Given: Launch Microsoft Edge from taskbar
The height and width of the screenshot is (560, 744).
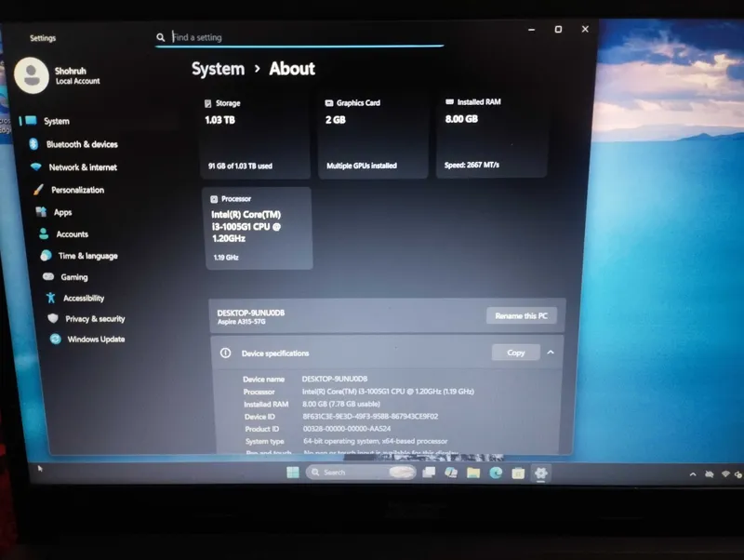Looking at the screenshot, I should (496, 473).
